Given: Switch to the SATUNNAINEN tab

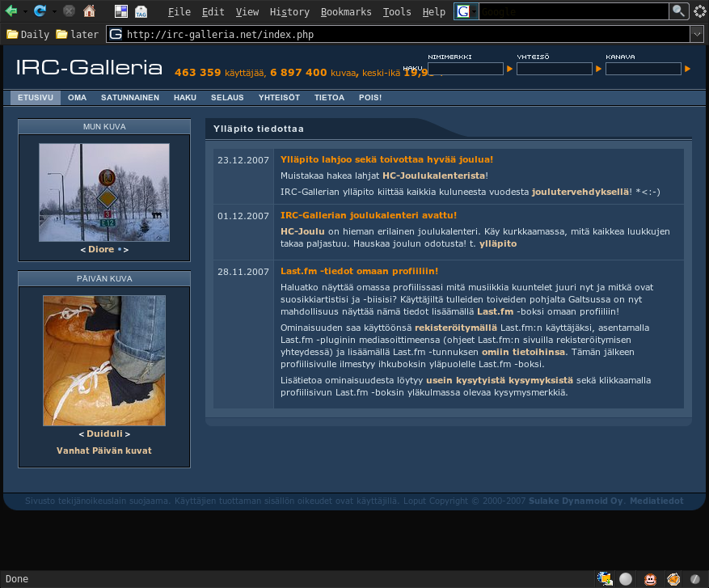Looking at the screenshot, I should pos(129,98).
